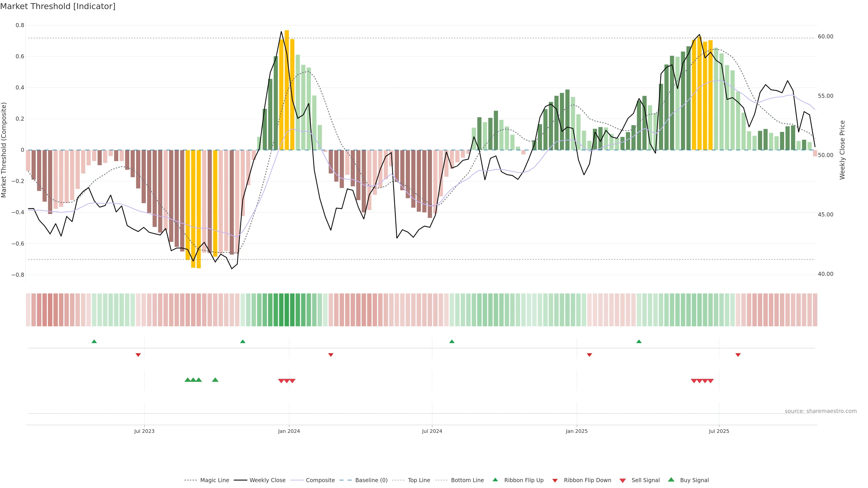Click the Sell Signal legend triangle icon
The height and width of the screenshot is (488, 868).
(x=623, y=481)
